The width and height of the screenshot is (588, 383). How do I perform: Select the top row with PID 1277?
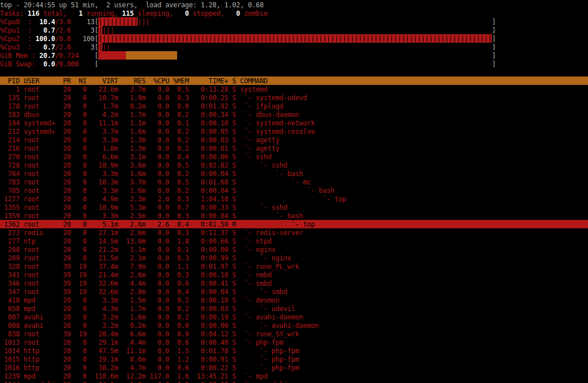point(294,199)
